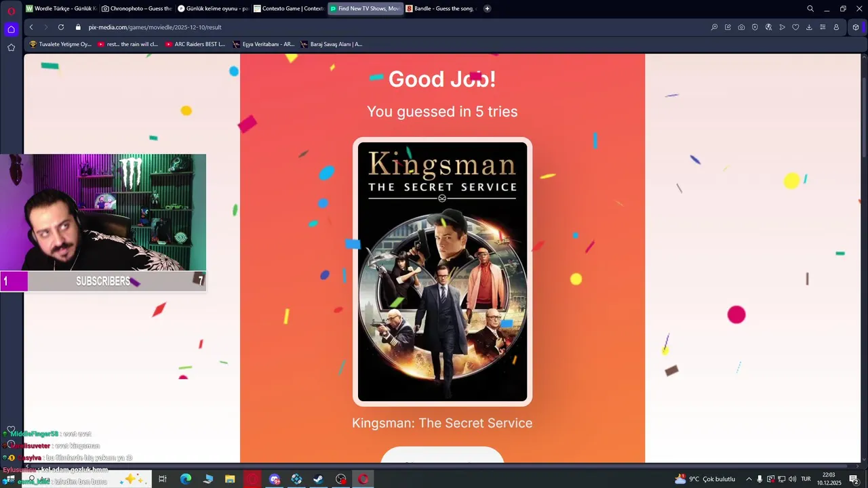This screenshot has height=488, width=868.
Task: Click the 'You guessed in 5 tries' text
Action: point(442,112)
